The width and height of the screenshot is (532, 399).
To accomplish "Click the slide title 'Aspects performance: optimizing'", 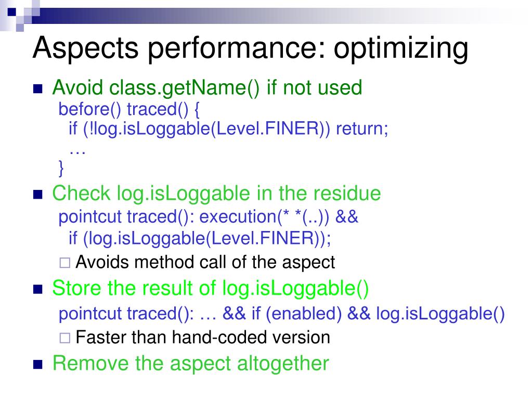I will point(250,48).
